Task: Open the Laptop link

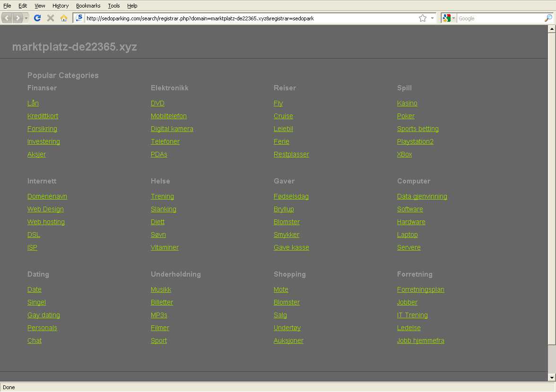Action: [408, 235]
